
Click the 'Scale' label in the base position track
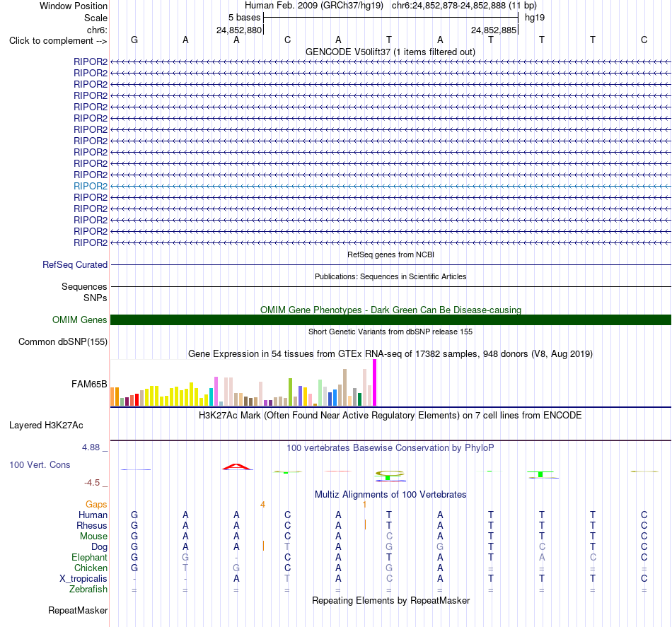tap(95, 18)
